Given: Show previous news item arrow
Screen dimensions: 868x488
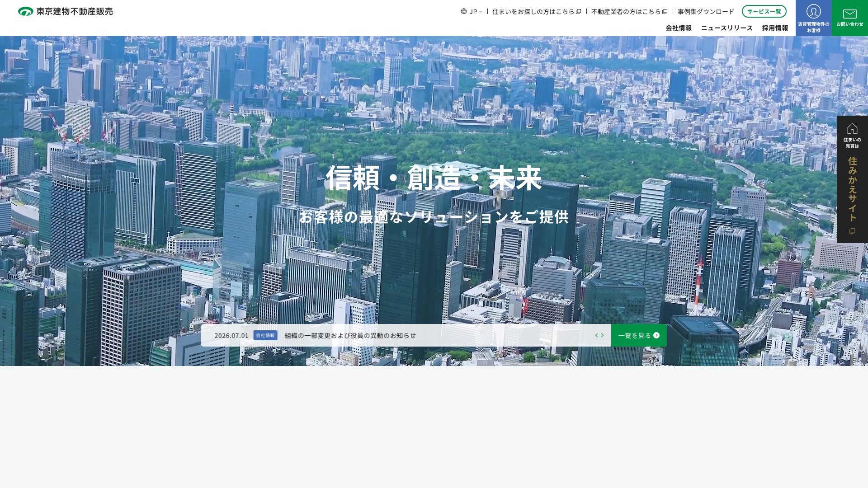Looking at the screenshot, I should click(x=597, y=335).
